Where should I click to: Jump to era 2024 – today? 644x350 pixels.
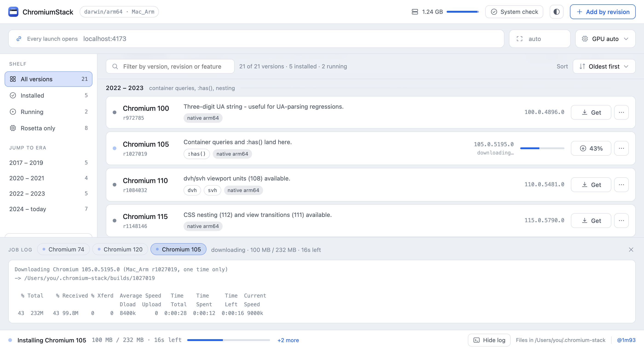click(x=49, y=209)
